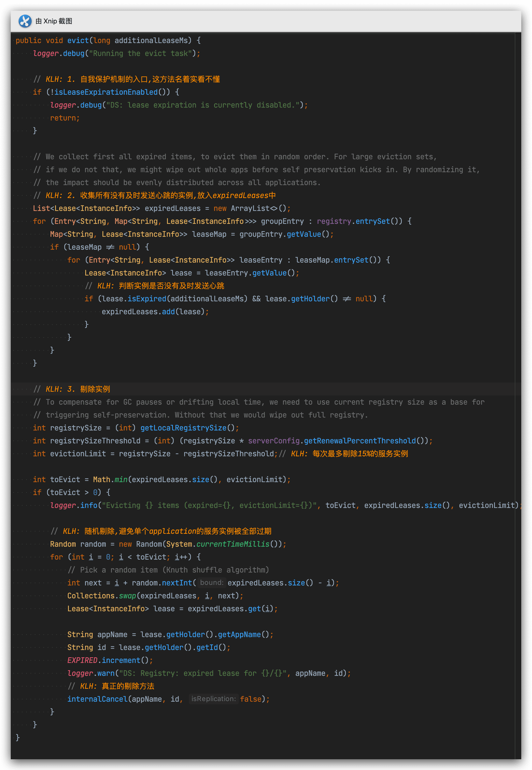Viewport: 532px width, 770px height.
Task: Click 'expiredLeases.get(i)' get call
Action: (x=254, y=609)
